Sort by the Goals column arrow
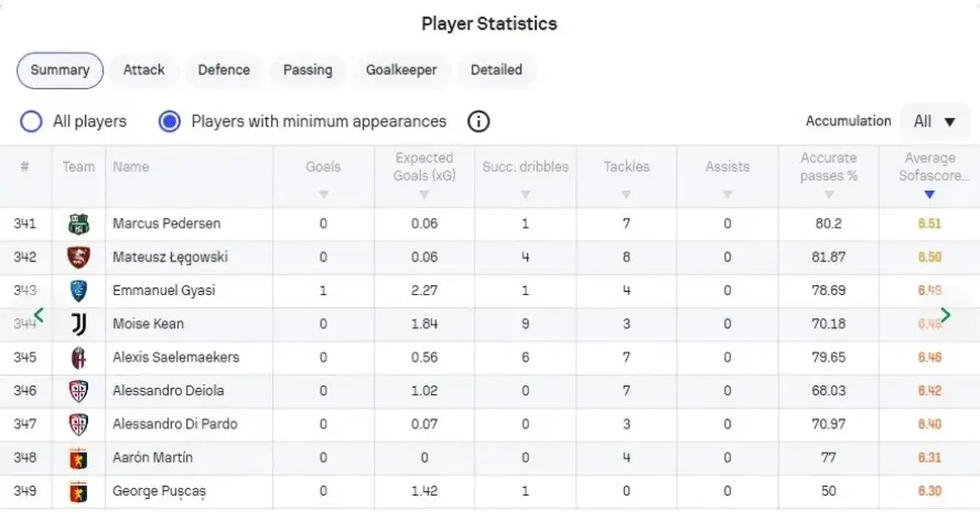The height and width of the screenshot is (522, 980). [x=323, y=195]
